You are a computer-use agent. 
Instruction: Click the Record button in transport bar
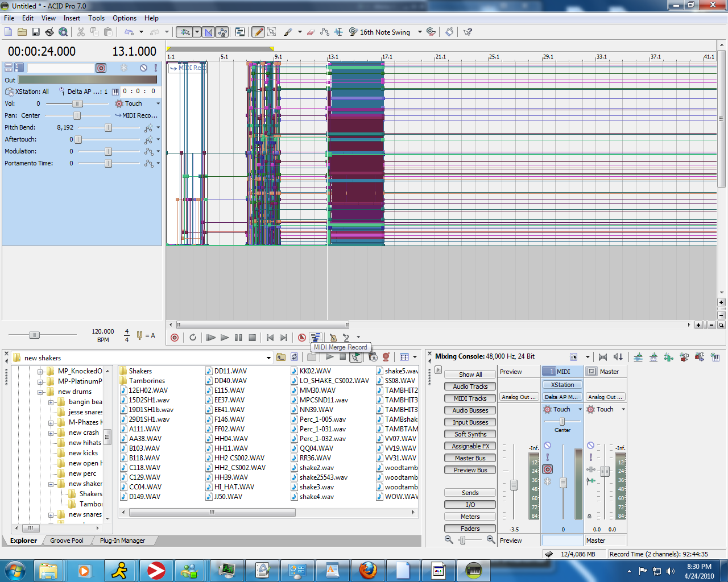(175, 337)
